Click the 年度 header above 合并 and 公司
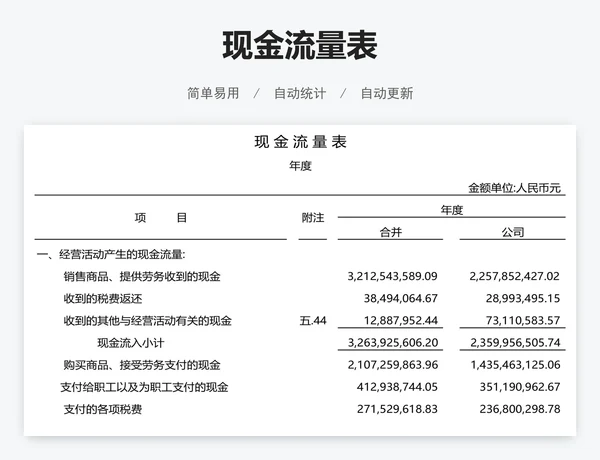 click(452, 210)
